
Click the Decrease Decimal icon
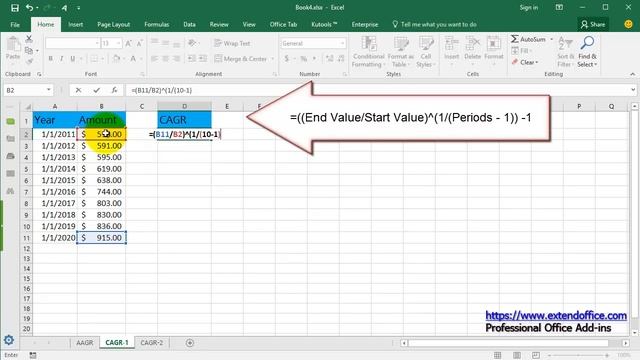pos(341,59)
